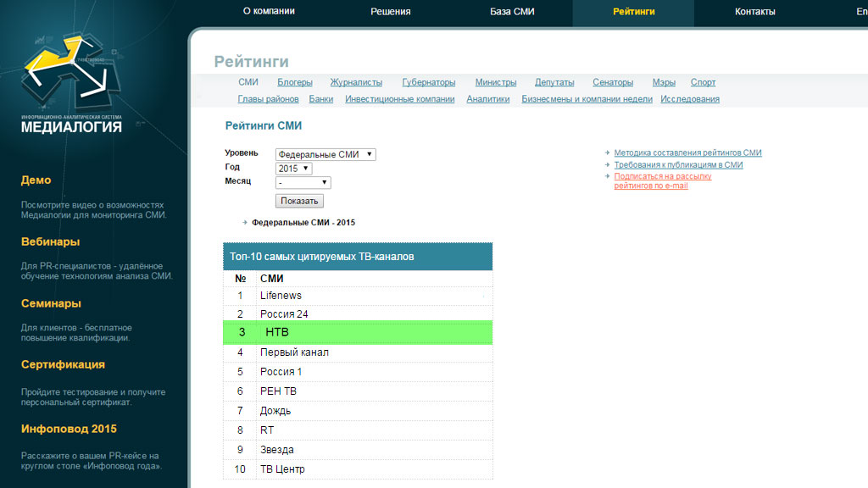Click the ТВ Центр table row
The width and height of the screenshot is (868, 488).
point(358,469)
